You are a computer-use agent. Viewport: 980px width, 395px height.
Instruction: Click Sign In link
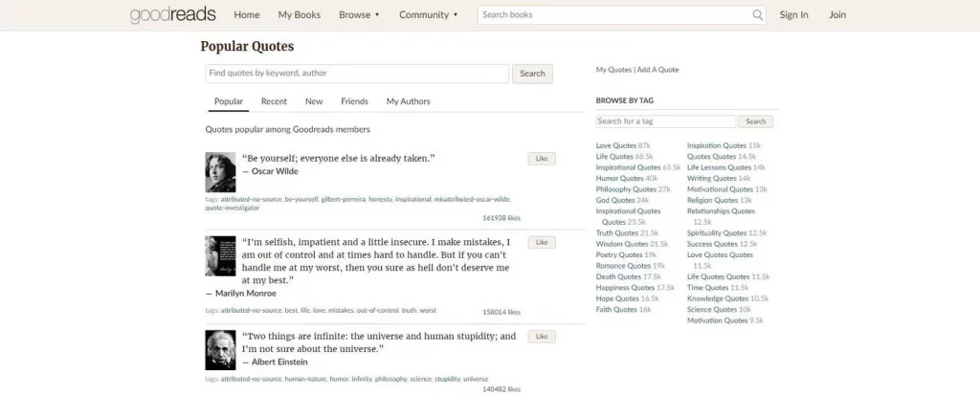point(793,15)
